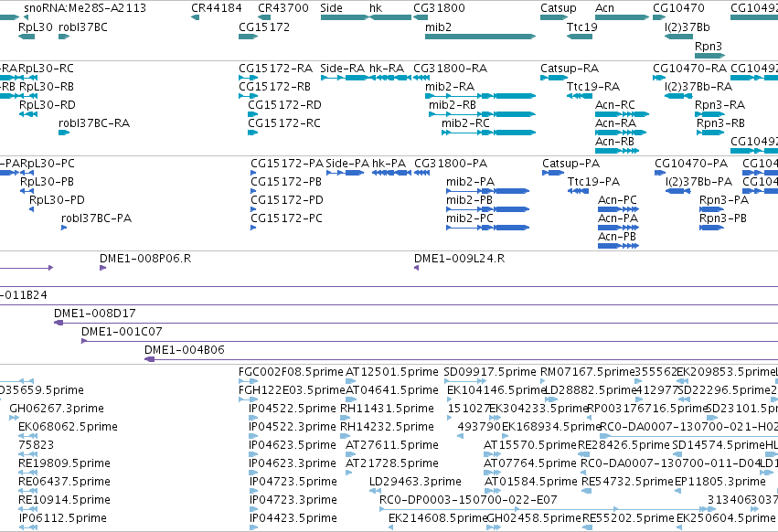Click the CG10470 gene label

(x=678, y=8)
